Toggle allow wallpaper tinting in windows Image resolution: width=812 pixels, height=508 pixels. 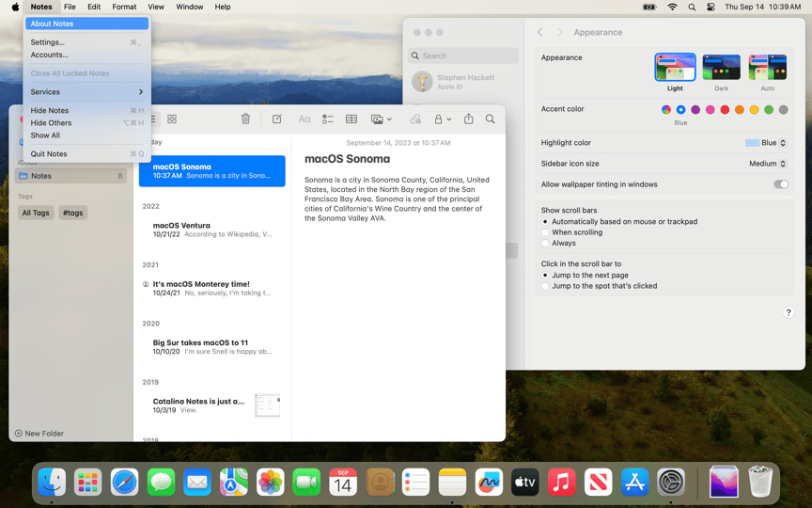click(780, 184)
